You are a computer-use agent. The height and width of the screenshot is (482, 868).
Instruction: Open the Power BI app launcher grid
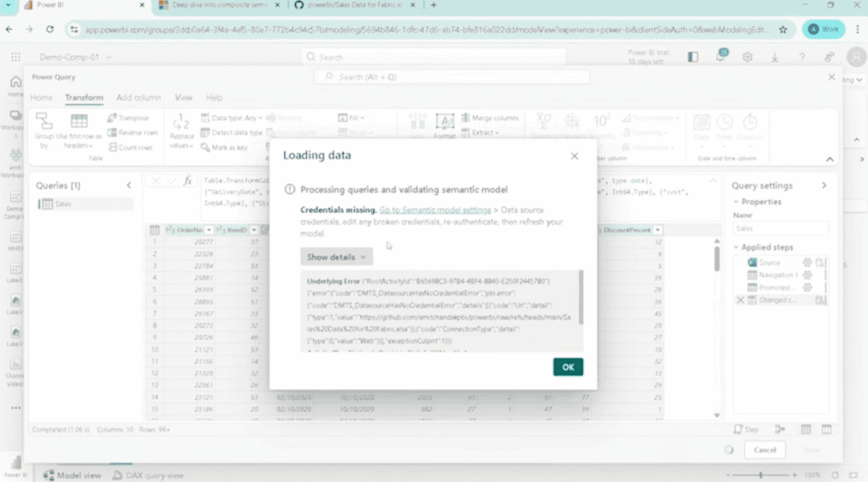tap(15, 57)
